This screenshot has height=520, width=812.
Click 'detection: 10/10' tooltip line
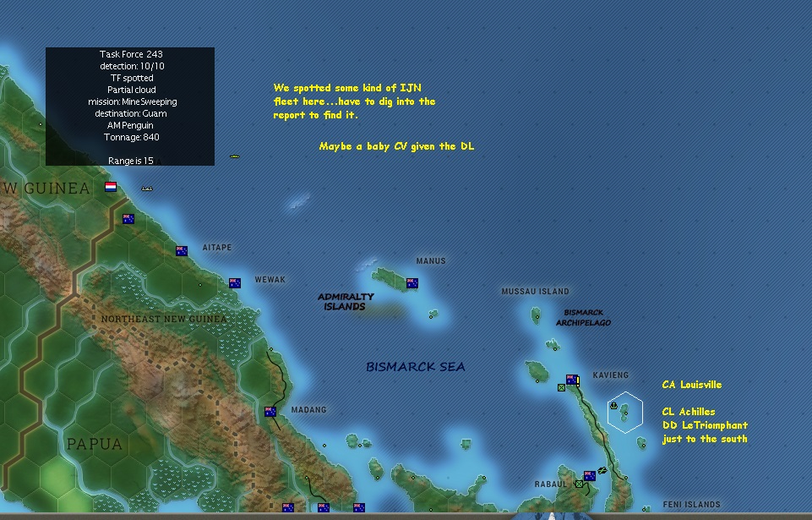pos(132,66)
